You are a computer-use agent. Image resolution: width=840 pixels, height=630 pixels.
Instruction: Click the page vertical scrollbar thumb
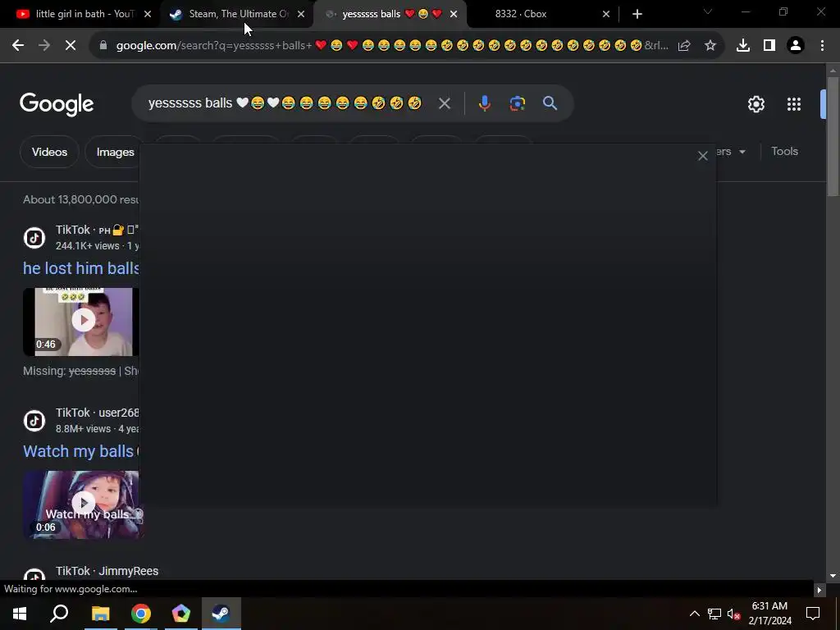[x=833, y=137]
